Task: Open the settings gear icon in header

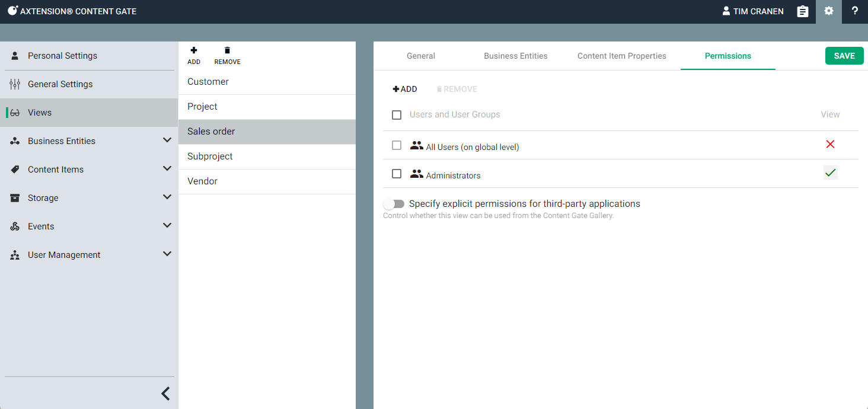Action: click(828, 11)
